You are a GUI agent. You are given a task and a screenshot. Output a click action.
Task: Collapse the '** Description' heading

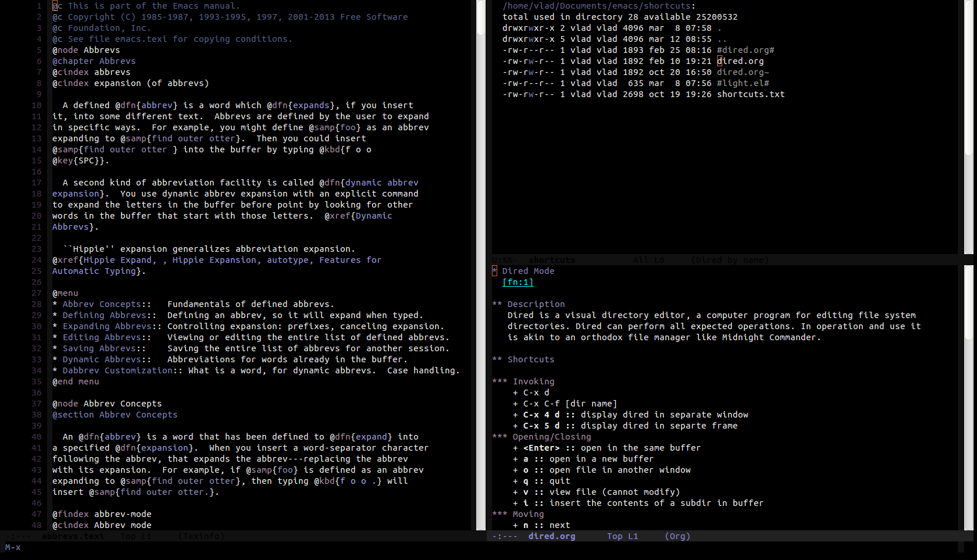[x=528, y=304]
